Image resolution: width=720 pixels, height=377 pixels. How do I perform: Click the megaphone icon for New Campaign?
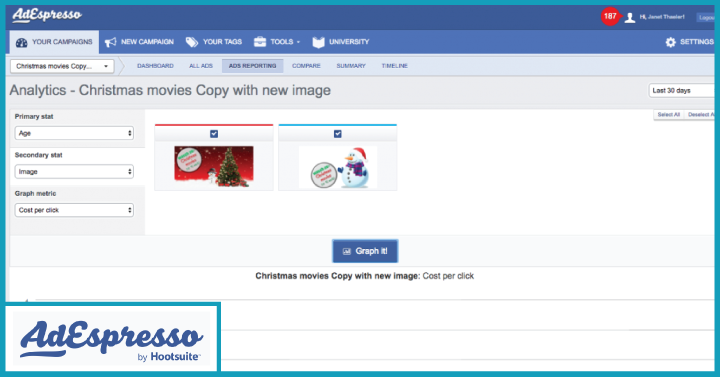click(x=111, y=42)
